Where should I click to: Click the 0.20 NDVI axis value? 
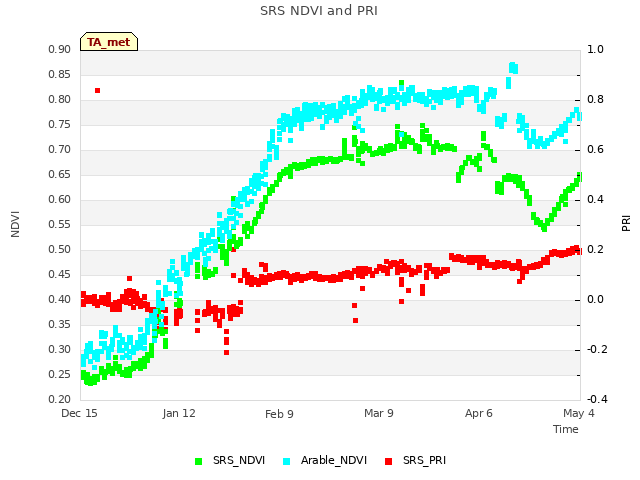click(60, 399)
